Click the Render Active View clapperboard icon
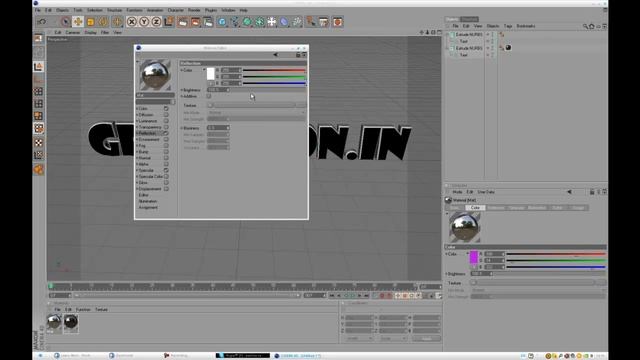 (182, 22)
